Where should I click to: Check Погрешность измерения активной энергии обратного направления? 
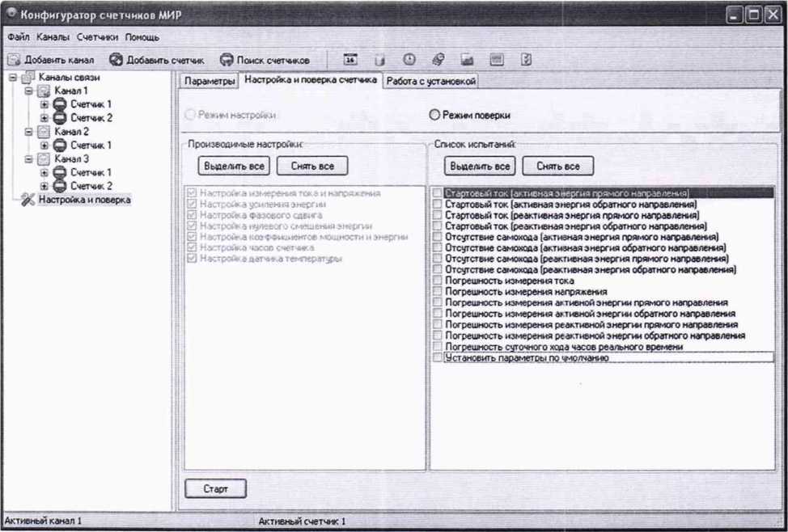[437, 314]
